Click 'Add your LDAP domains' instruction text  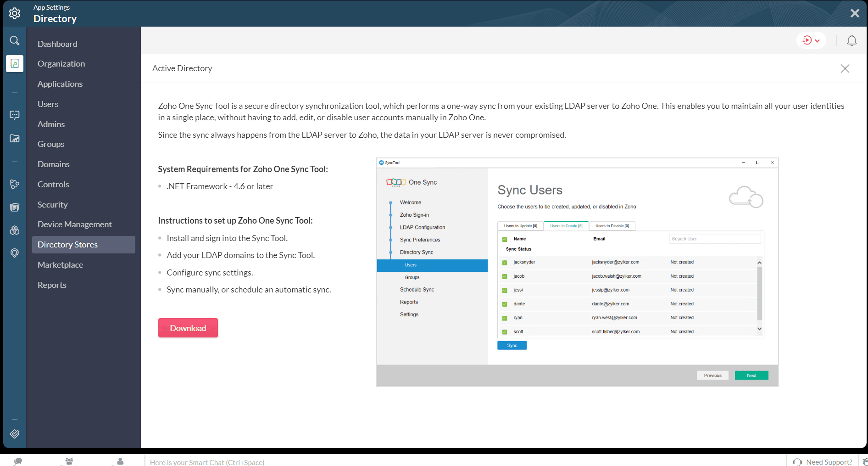241,255
